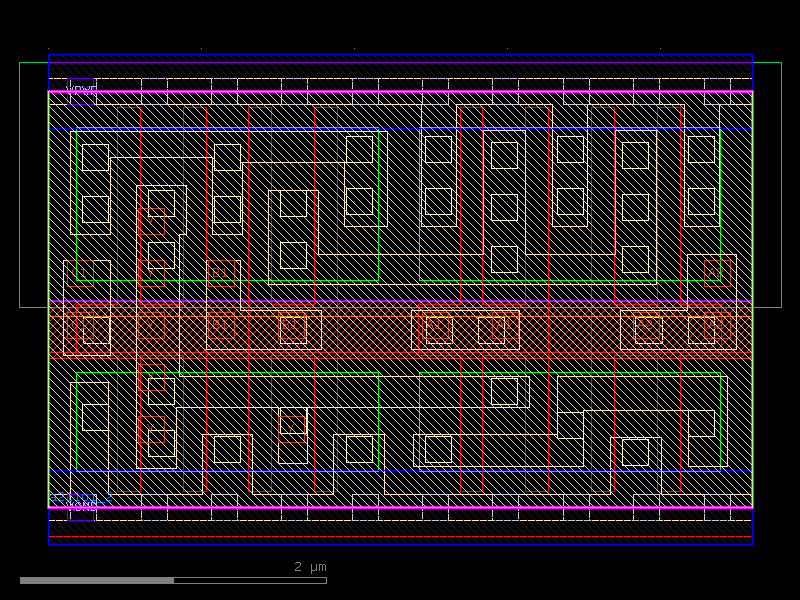
Task: Select the vgnd ground rail label
Action: [x=78, y=506]
